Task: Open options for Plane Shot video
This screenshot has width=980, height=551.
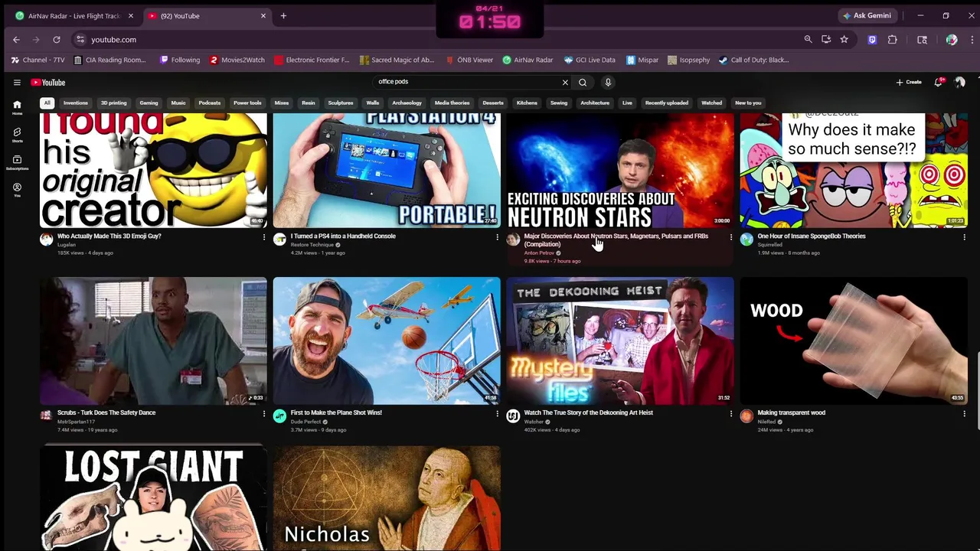Action: pyautogui.click(x=497, y=414)
